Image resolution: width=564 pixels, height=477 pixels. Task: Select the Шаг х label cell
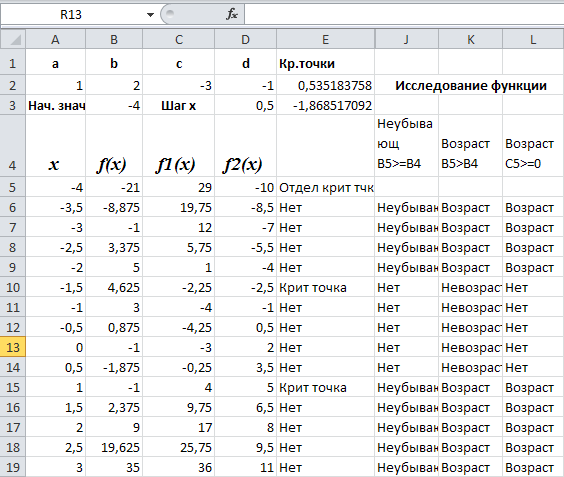[179, 106]
